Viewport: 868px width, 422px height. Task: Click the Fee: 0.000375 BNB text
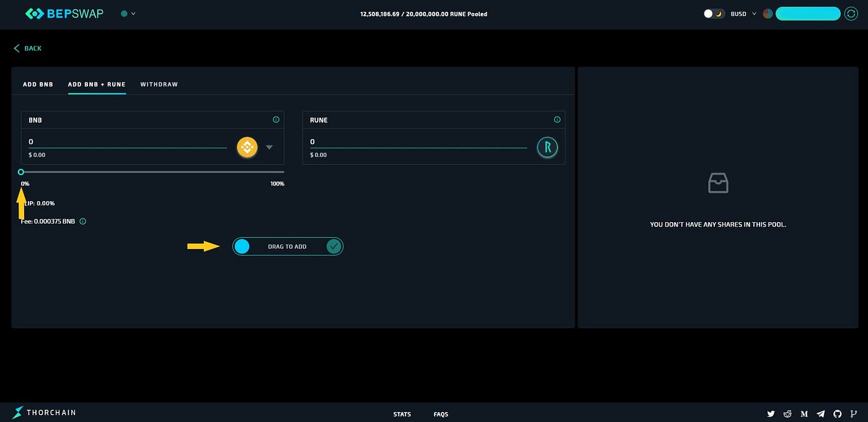tap(48, 221)
